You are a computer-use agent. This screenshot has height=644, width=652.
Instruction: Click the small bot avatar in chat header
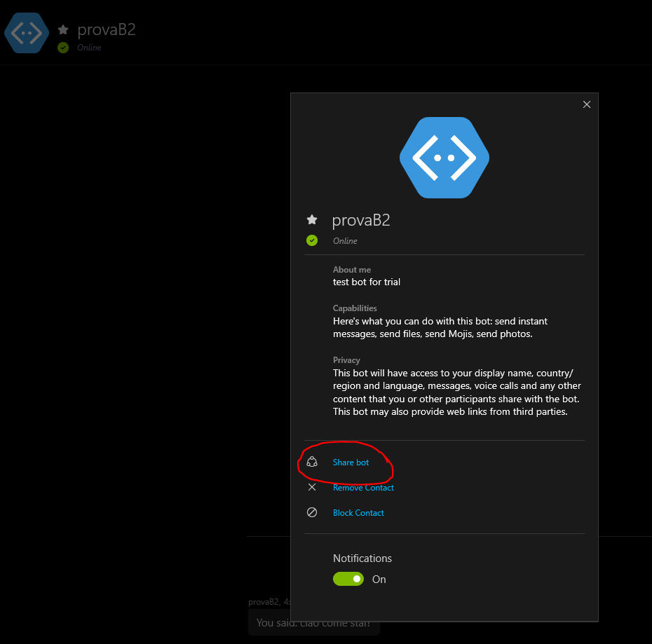27,33
